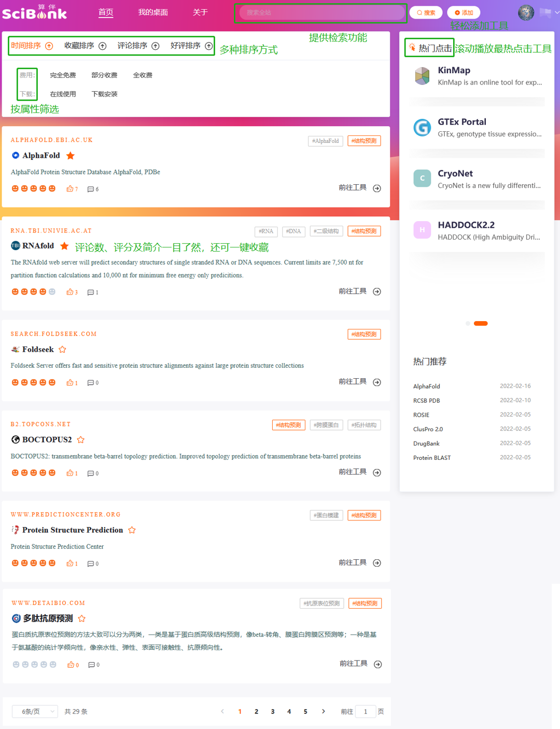Open 我的桌面 in the navigation
Screen dimensions: 560x729
pyautogui.click(x=153, y=12)
